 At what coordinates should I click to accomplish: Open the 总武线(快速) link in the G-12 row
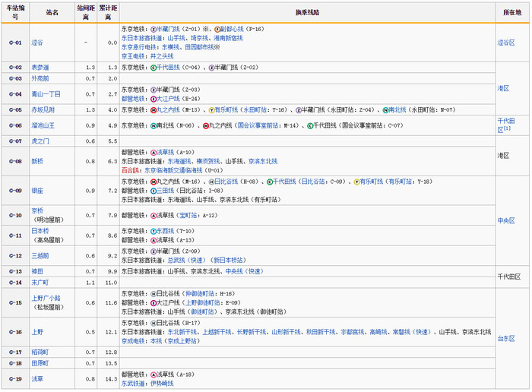click(187, 261)
